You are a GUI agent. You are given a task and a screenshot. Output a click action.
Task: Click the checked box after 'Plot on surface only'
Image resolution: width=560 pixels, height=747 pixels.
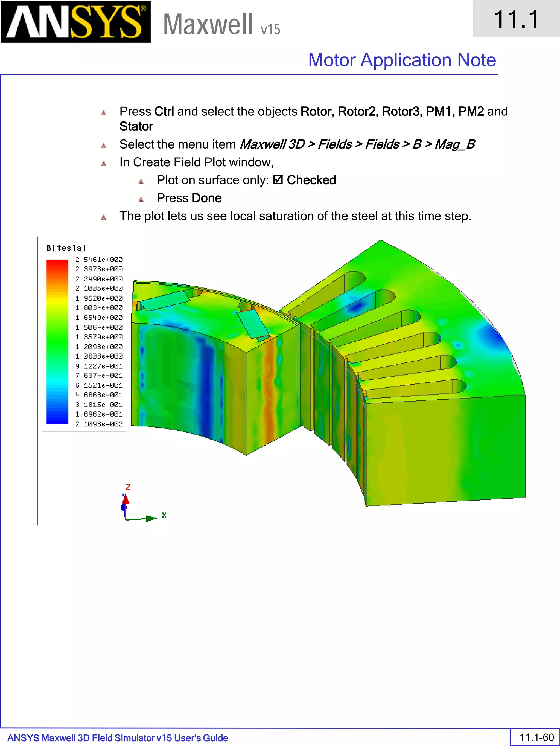click(x=278, y=180)
